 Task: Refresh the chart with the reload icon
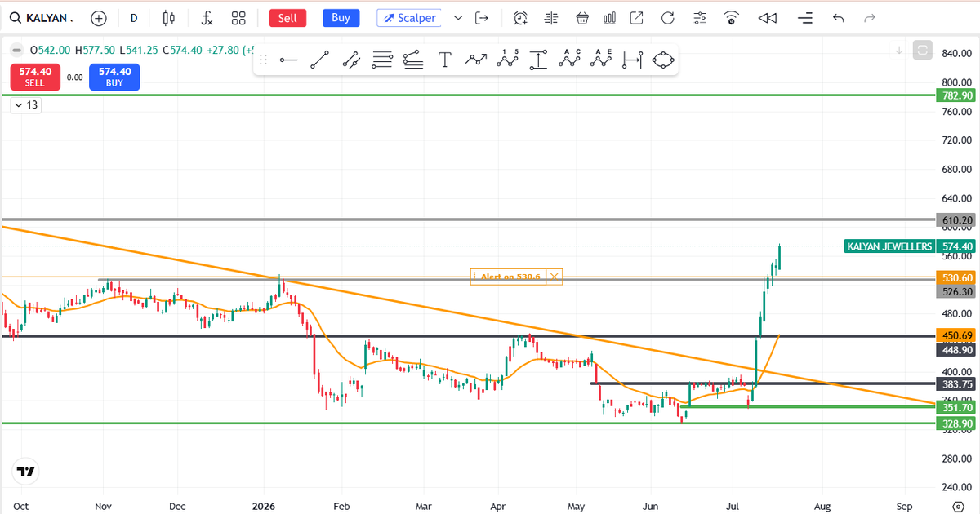point(667,18)
